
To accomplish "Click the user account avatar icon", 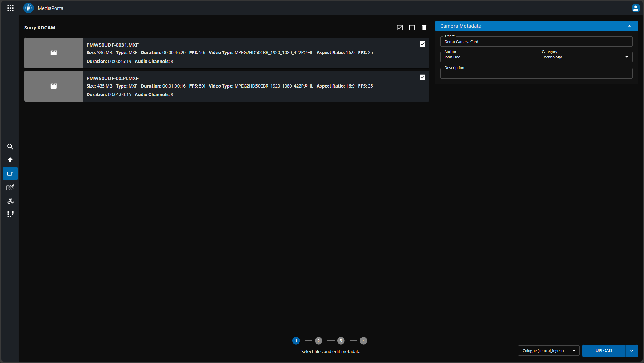I will click(635, 8).
